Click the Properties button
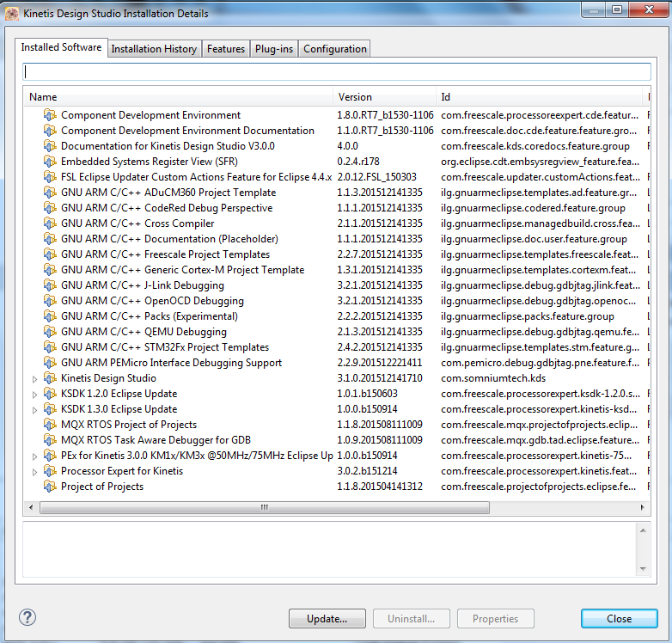Viewport: 672px width, 643px height. tap(496, 619)
